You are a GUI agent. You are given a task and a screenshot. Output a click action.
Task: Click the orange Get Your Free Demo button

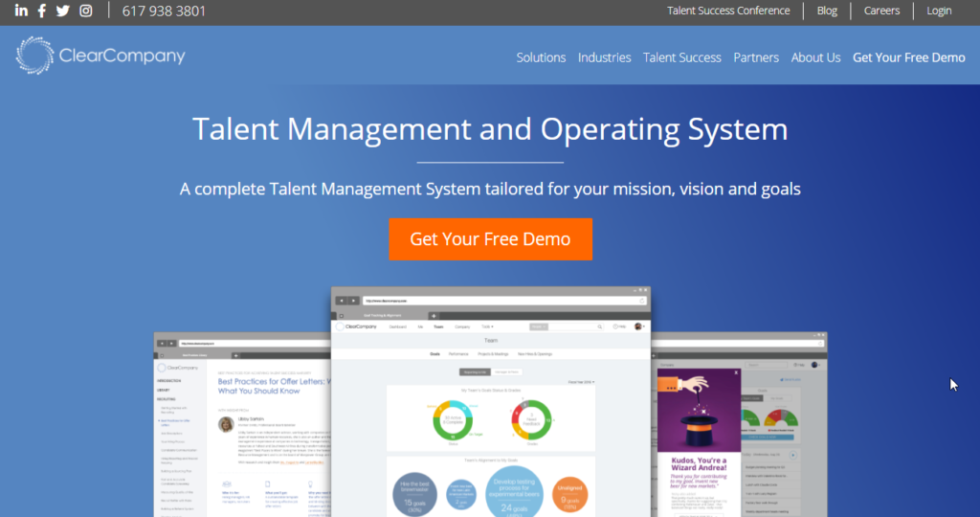coord(491,238)
